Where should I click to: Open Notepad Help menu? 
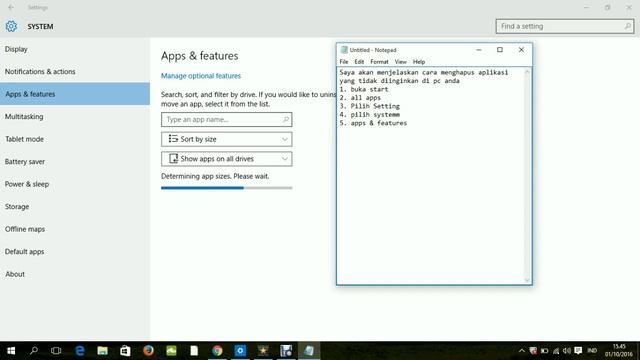(x=419, y=62)
